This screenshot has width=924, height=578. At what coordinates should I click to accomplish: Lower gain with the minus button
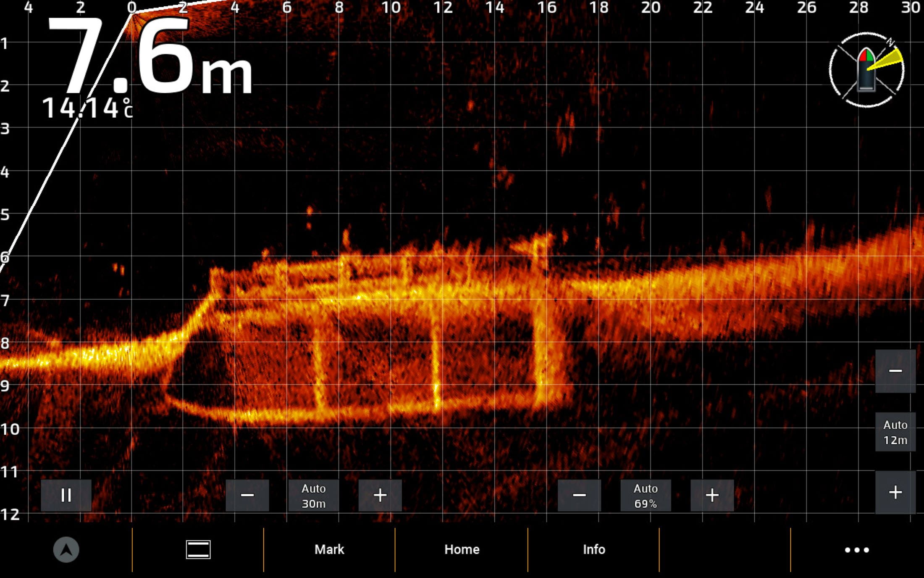(x=579, y=495)
